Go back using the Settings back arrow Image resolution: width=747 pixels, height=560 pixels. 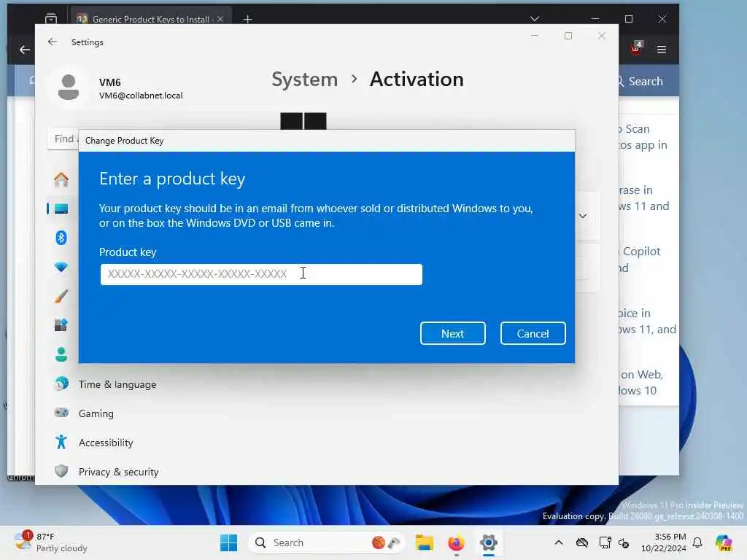click(x=53, y=42)
